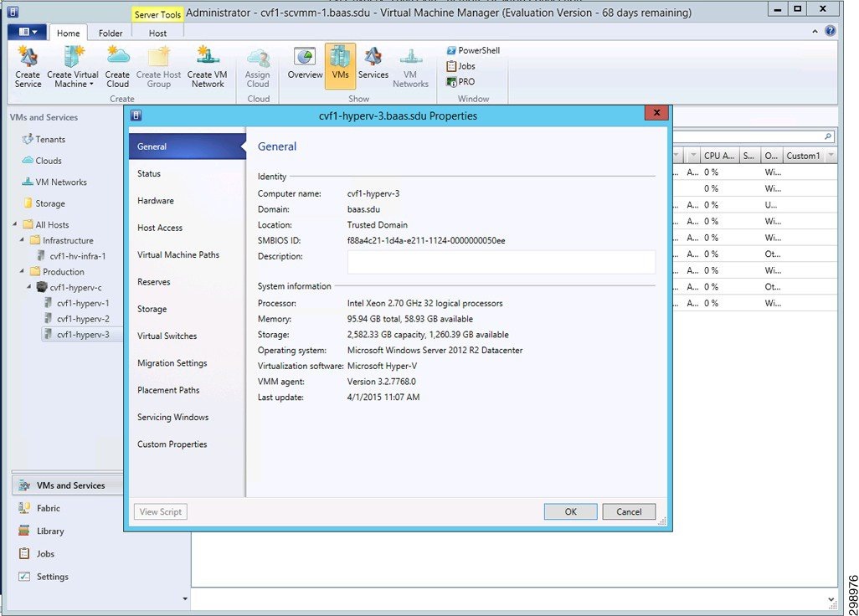Click the search magnifier icon

(828, 136)
